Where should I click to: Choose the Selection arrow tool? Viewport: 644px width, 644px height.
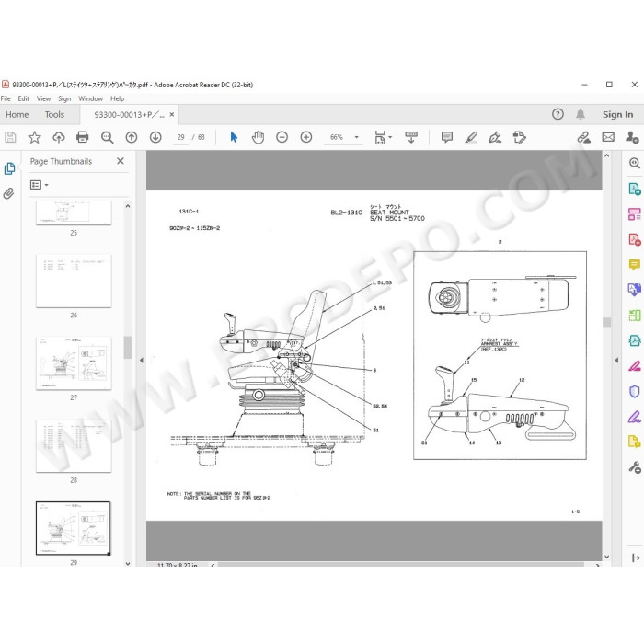point(234,137)
